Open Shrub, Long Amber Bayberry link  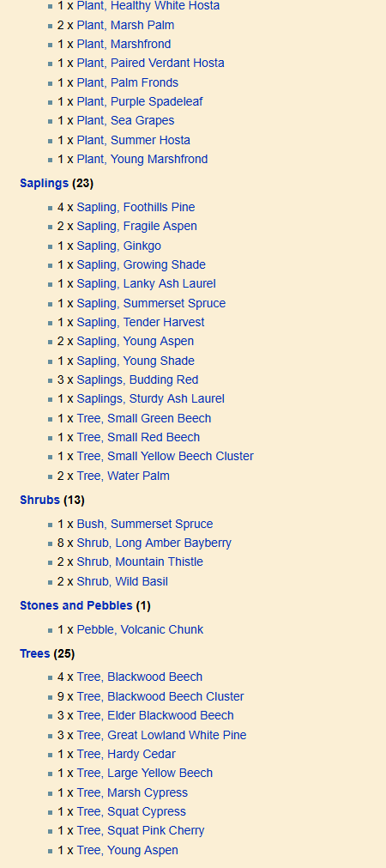[x=154, y=543]
